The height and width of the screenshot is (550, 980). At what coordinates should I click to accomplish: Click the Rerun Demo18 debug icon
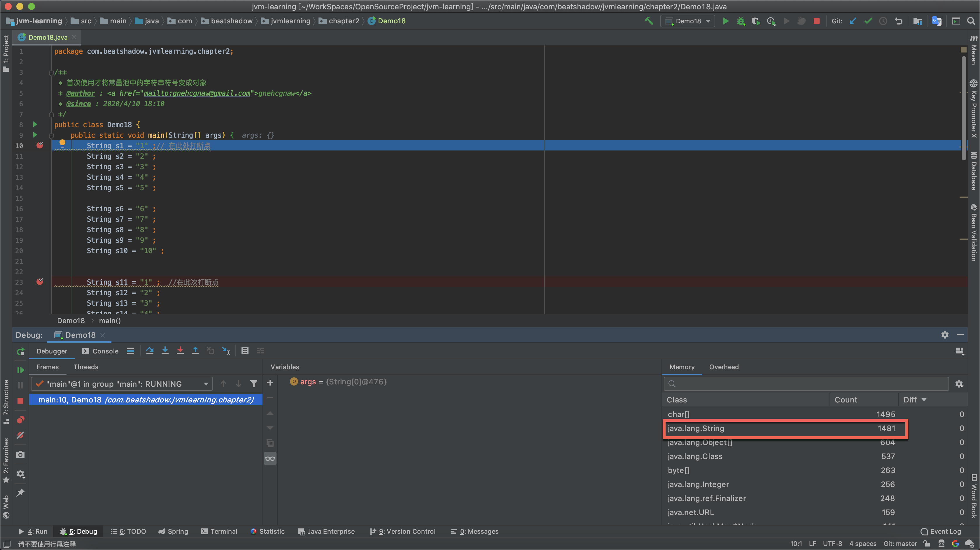20,351
